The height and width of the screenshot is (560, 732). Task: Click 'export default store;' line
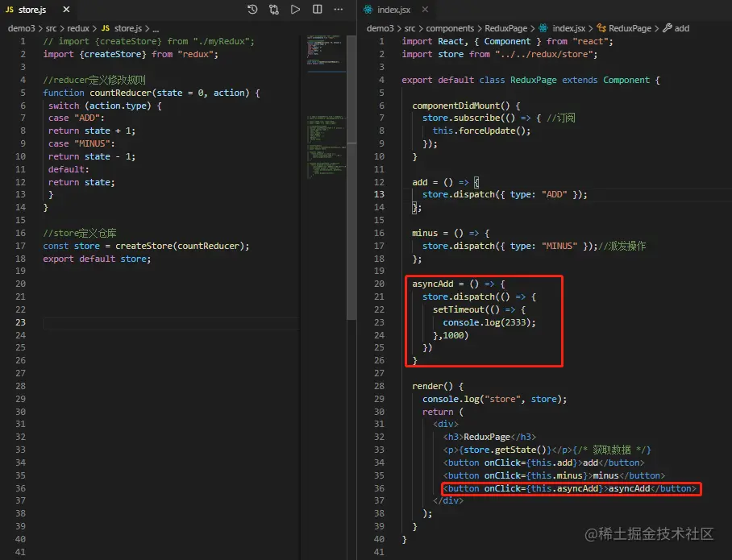click(x=97, y=259)
